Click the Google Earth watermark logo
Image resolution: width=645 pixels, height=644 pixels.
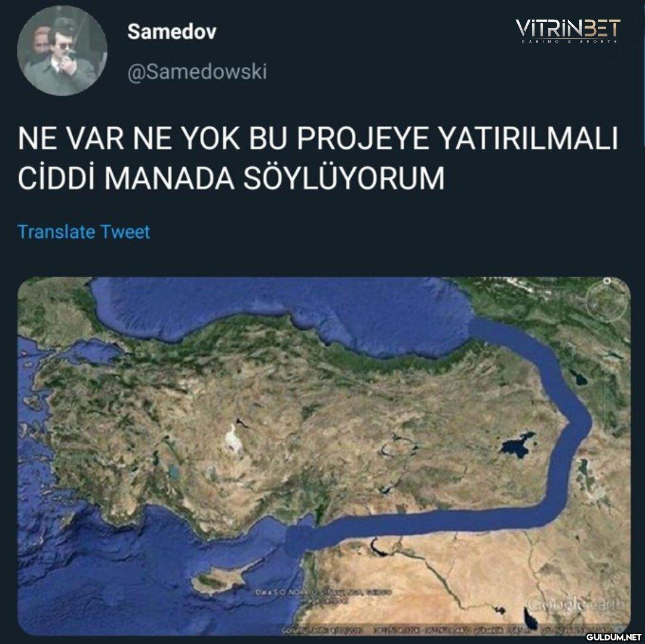[575, 604]
